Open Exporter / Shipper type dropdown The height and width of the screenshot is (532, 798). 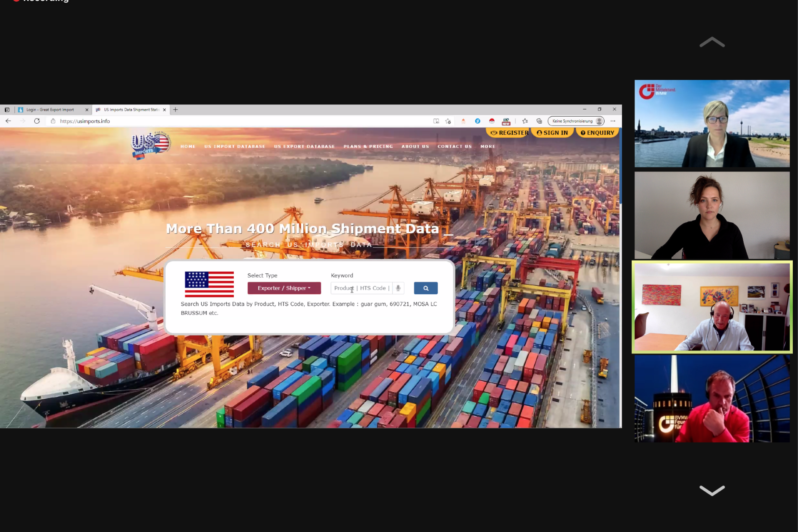click(x=284, y=288)
